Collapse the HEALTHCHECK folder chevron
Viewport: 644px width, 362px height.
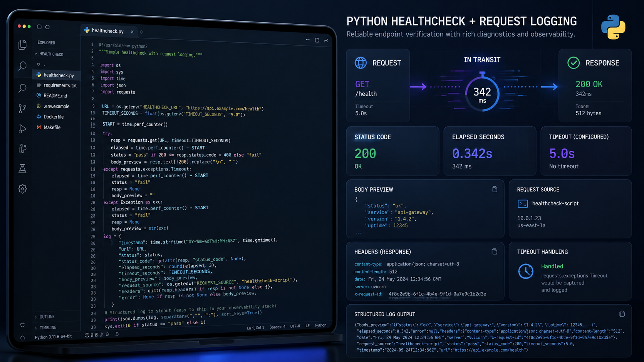point(36,54)
